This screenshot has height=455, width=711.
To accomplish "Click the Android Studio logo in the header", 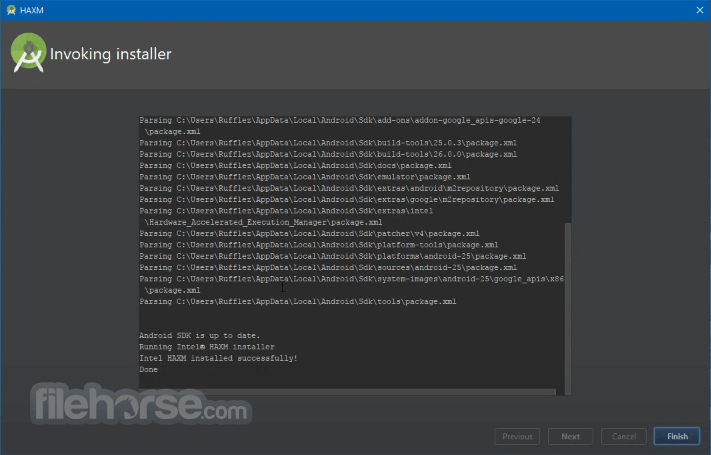I will [x=28, y=53].
